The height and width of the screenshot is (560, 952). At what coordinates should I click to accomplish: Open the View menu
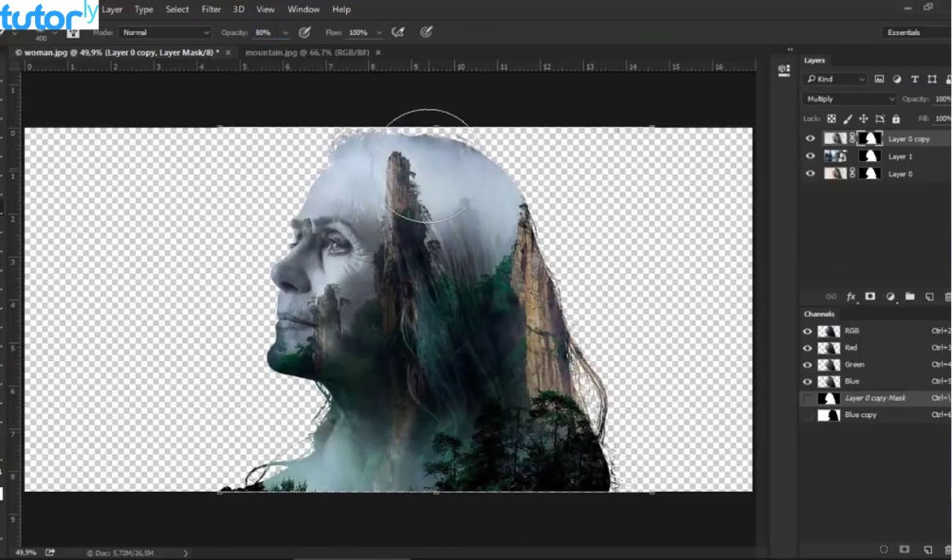click(265, 9)
